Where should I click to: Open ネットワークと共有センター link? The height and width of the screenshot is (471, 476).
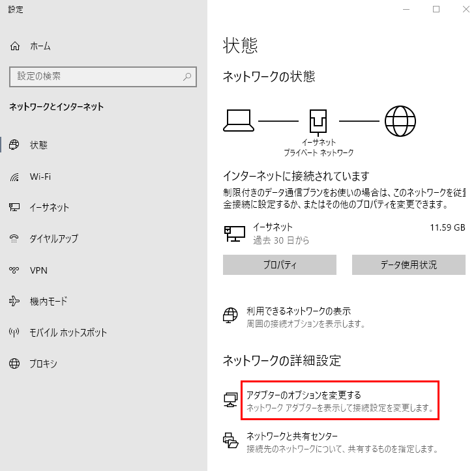292,436
